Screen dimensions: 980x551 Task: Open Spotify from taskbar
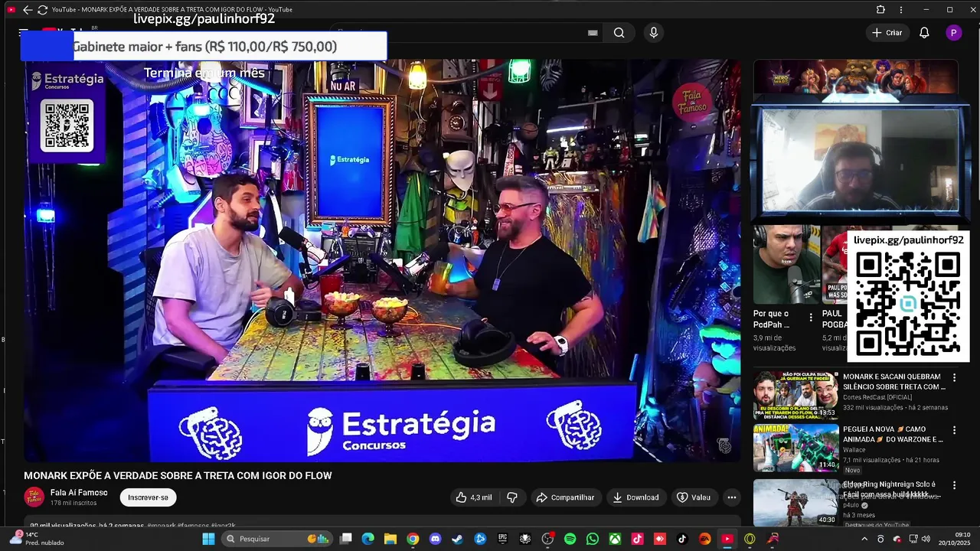click(x=570, y=539)
